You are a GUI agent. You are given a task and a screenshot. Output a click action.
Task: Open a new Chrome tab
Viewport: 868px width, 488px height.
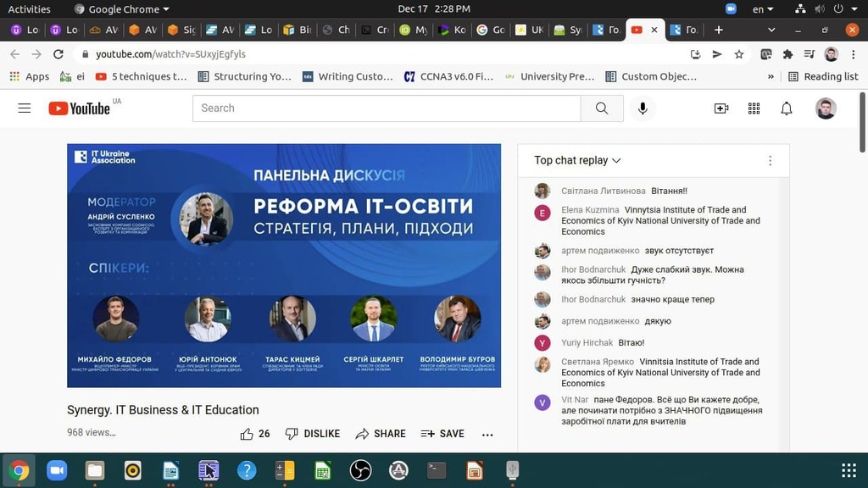(719, 30)
